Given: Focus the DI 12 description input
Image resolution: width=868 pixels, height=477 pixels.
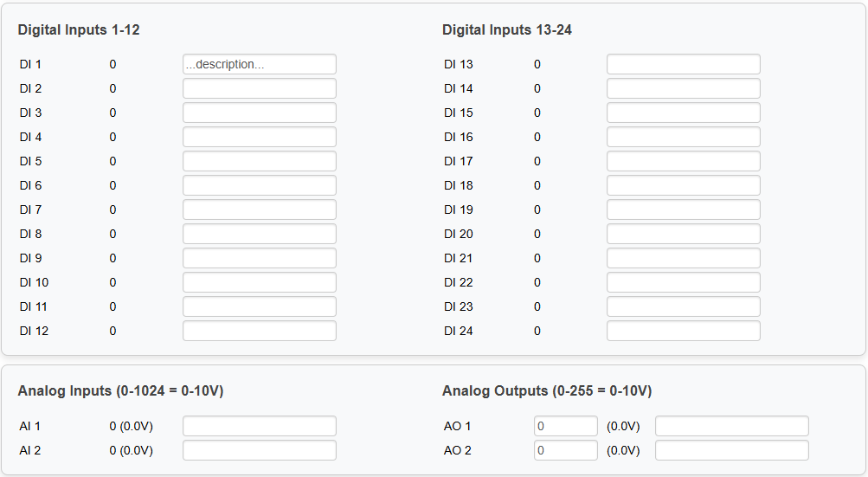Looking at the screenshot, I should click(259, 331).
